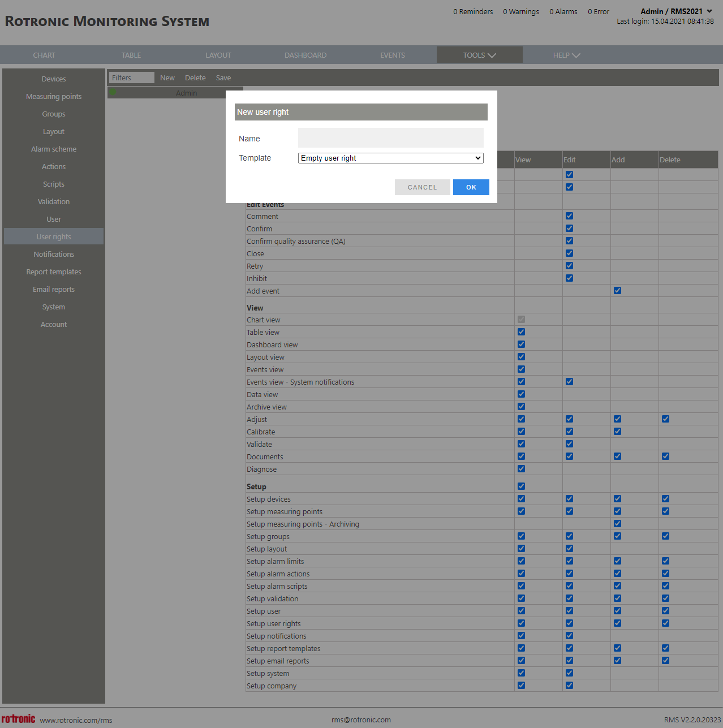Open Actions in the sidebar
The width and height of the screenshot is (723, 728).
click(x=54, y=166)
